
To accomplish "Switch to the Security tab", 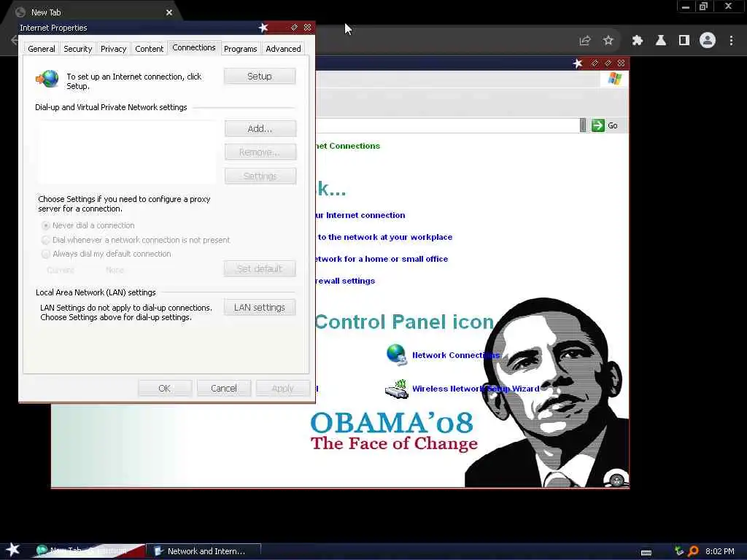I will [77, 49].
